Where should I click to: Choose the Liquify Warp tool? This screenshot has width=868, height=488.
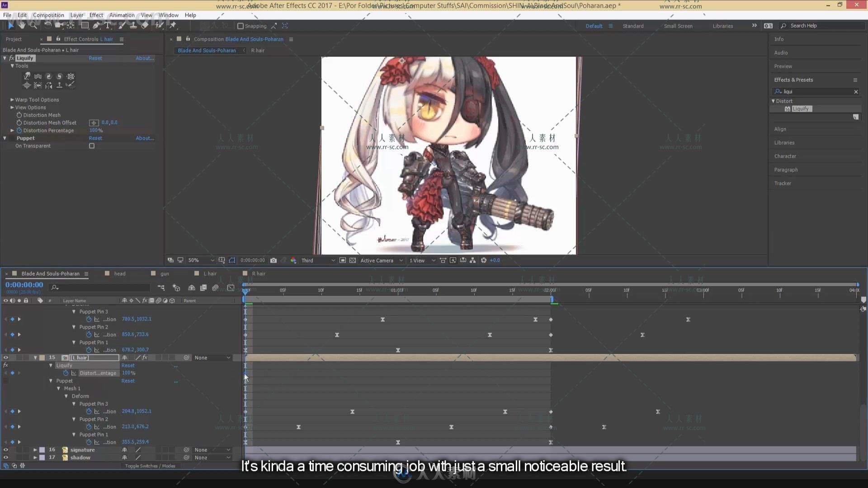pos(27,76)
